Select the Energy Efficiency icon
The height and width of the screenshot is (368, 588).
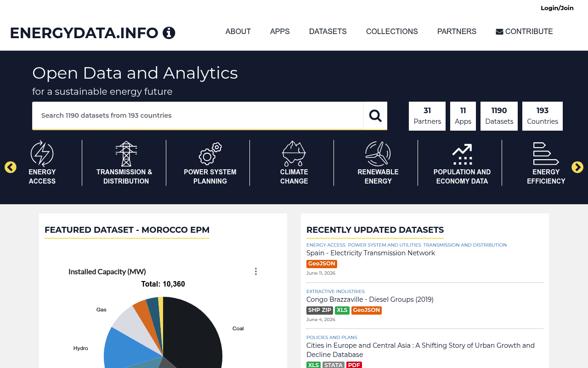click(546, 154)
